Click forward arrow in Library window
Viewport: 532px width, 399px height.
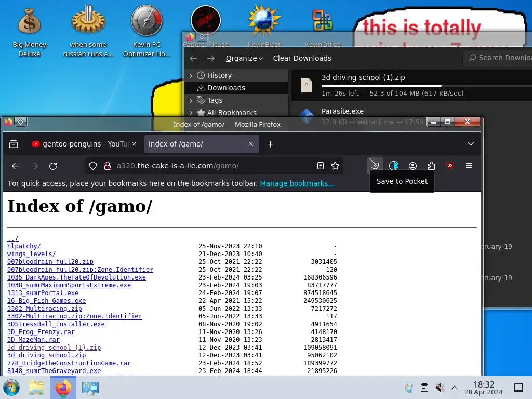(x=211, y=58)
